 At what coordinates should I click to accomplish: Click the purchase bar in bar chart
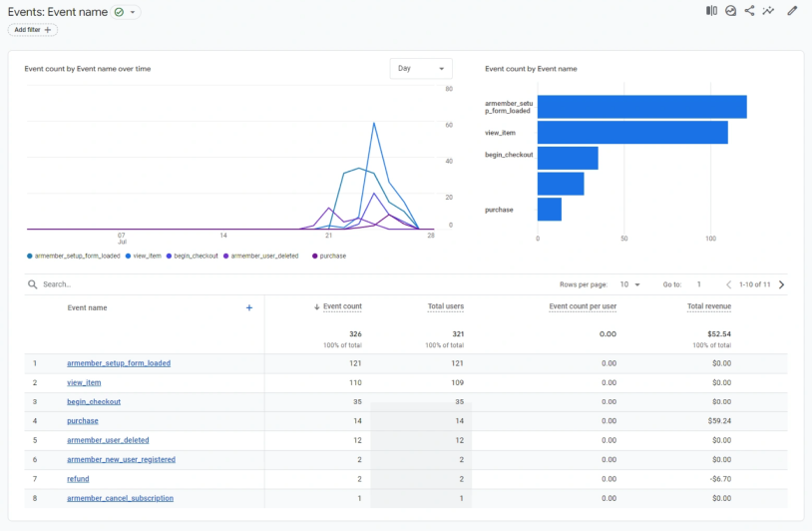click(550, 210)
